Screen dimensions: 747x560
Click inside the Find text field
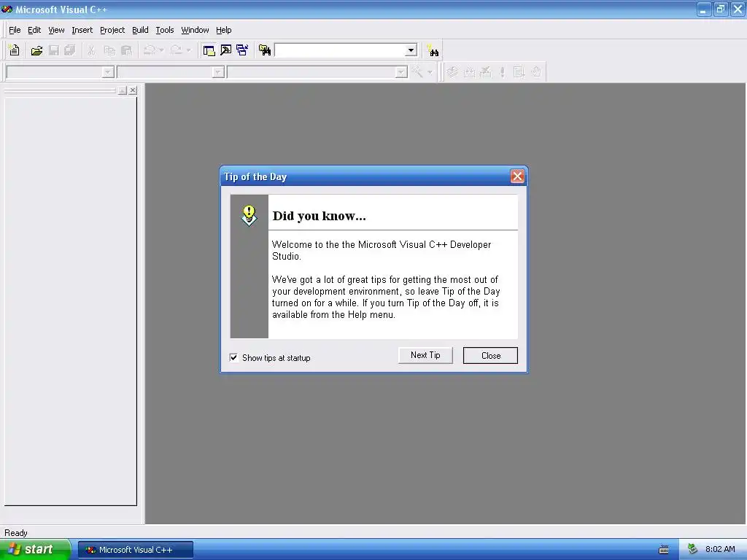(x=340, y=50)
